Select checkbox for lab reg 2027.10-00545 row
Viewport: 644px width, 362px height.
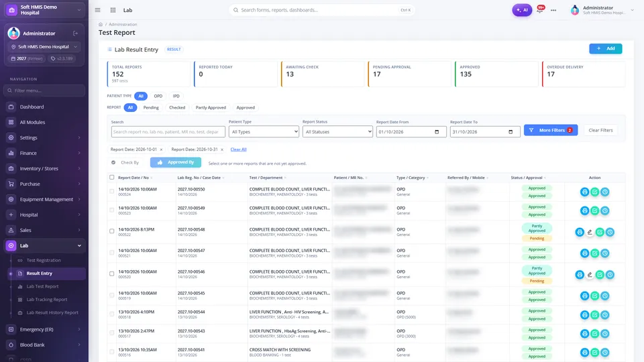tap(112, 295)
